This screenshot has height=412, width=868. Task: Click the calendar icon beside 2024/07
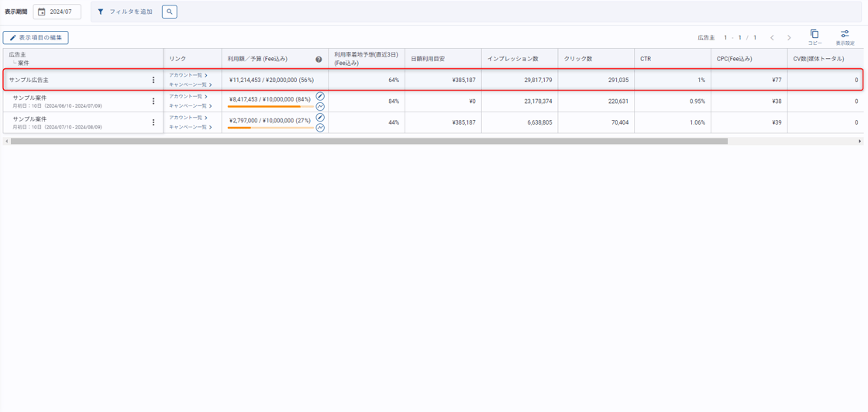point(42,12)
